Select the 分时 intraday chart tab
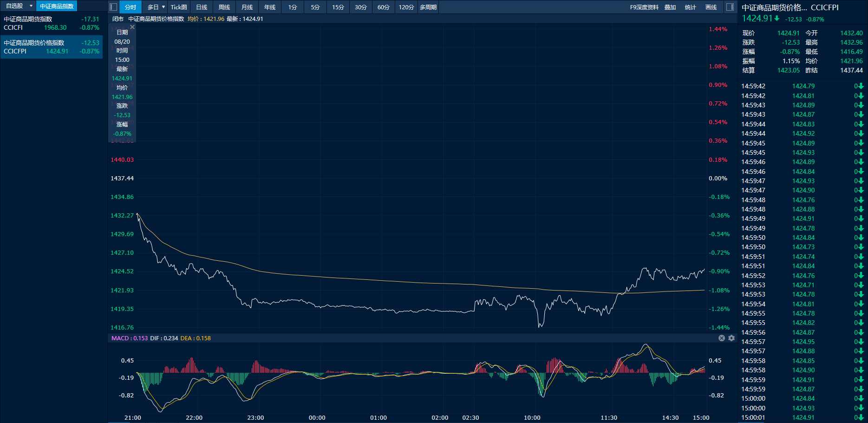This screenshot has height=423, width=868. [x=131, y=7]
